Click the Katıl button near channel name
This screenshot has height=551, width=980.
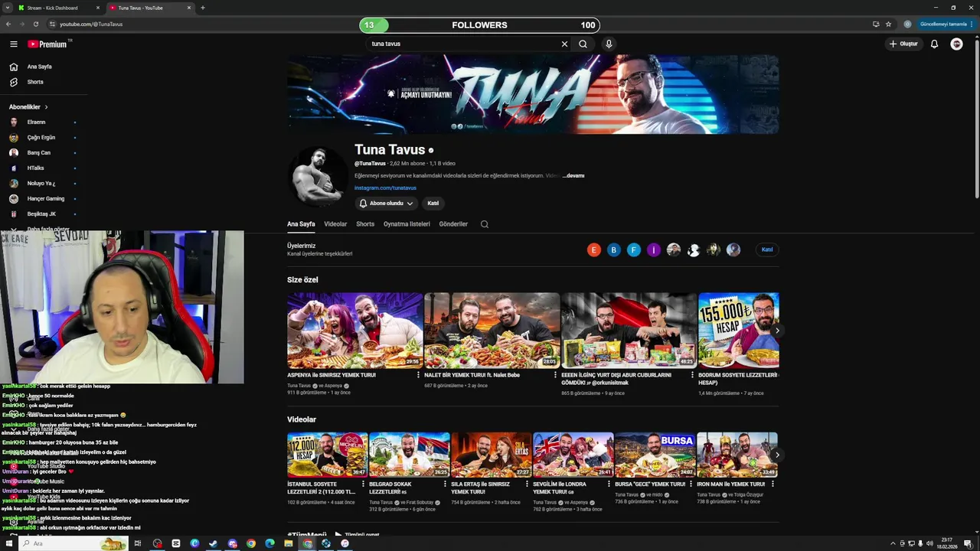point(433,204)
